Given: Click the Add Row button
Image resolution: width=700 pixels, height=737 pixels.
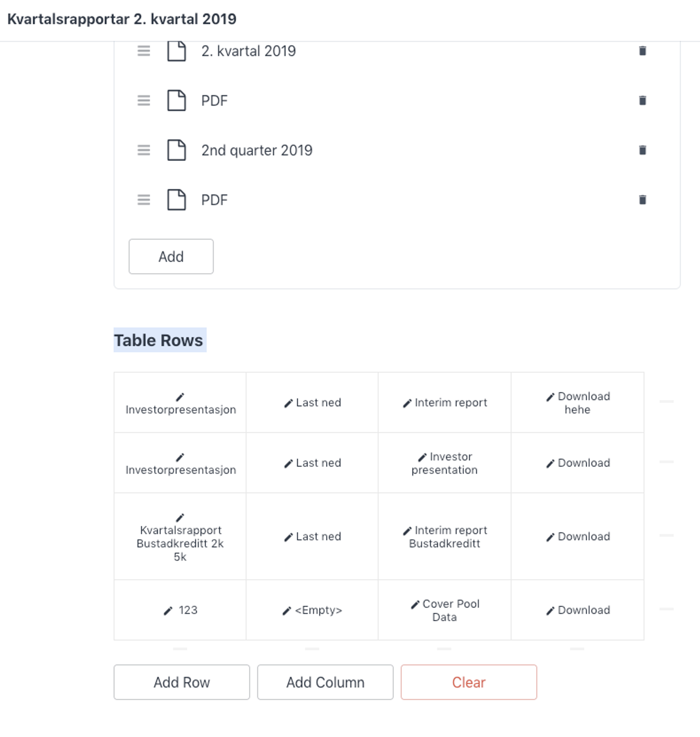Looking at the screenshot, I should 182,682.
